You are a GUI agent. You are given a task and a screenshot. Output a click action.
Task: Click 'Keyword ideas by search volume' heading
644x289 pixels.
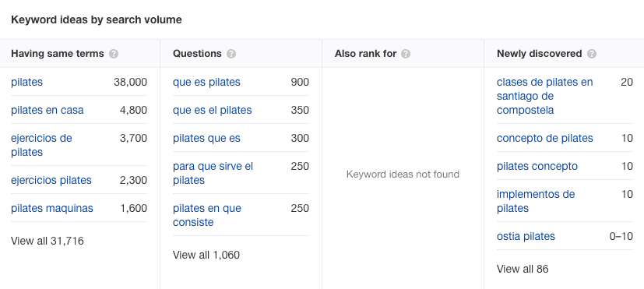(96, 19)
